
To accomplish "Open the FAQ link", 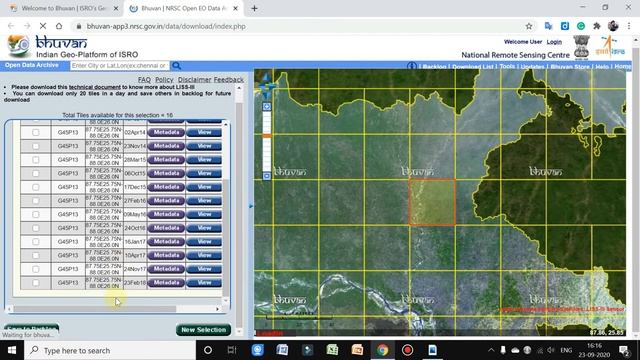I will pyautogui.click(x=144, y=80).
